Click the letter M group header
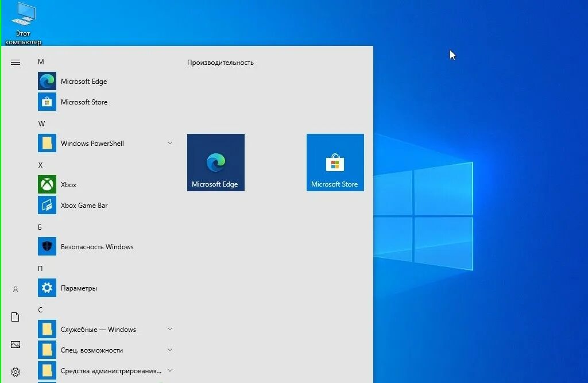Screen dimensions: 588x383 [41, 62]
